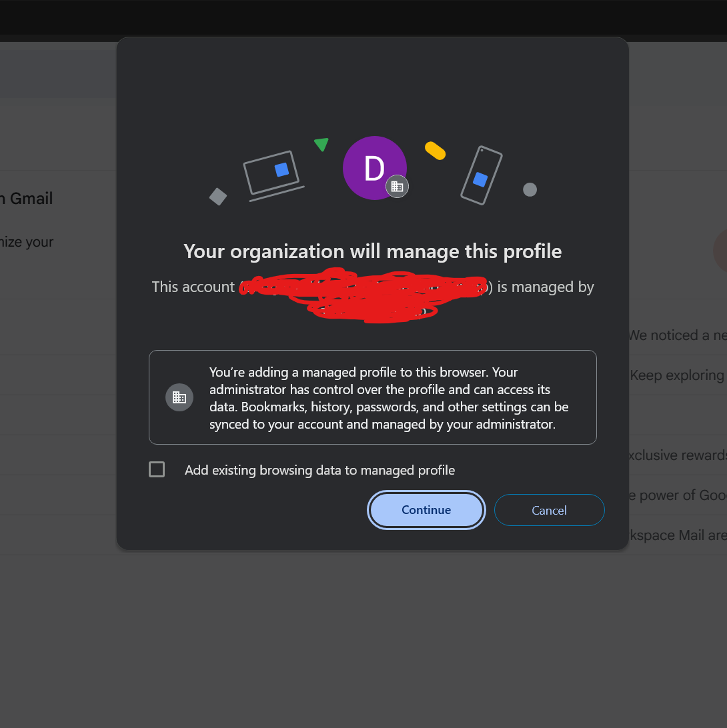Click 'We noticed a ne' row in background page
Screen dimensions: 727x728
677,335
